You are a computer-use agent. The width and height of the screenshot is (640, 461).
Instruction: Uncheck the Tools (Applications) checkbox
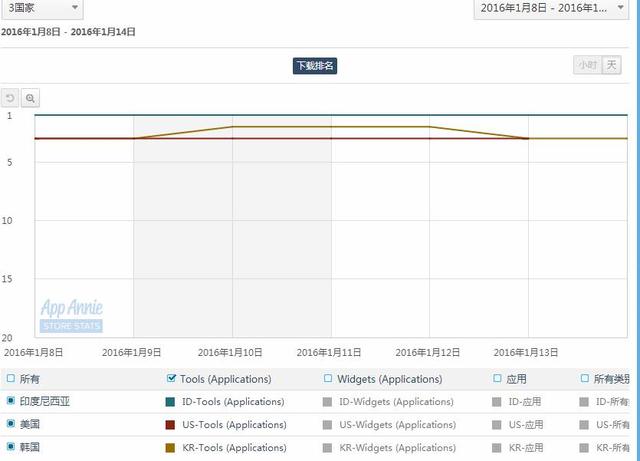click(171, 379)
